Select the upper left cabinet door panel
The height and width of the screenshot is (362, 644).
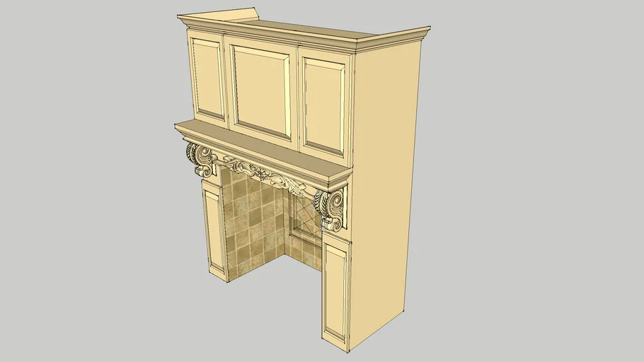pos(209,78)
